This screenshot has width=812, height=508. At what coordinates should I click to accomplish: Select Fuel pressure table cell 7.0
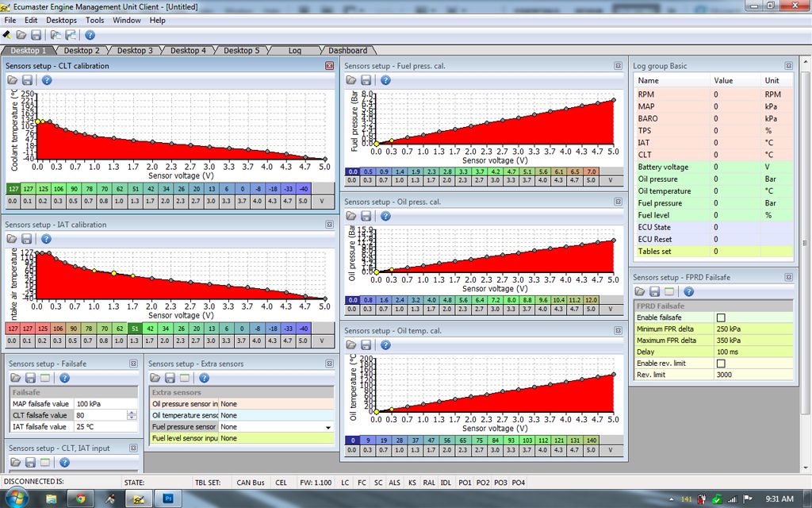591,171
